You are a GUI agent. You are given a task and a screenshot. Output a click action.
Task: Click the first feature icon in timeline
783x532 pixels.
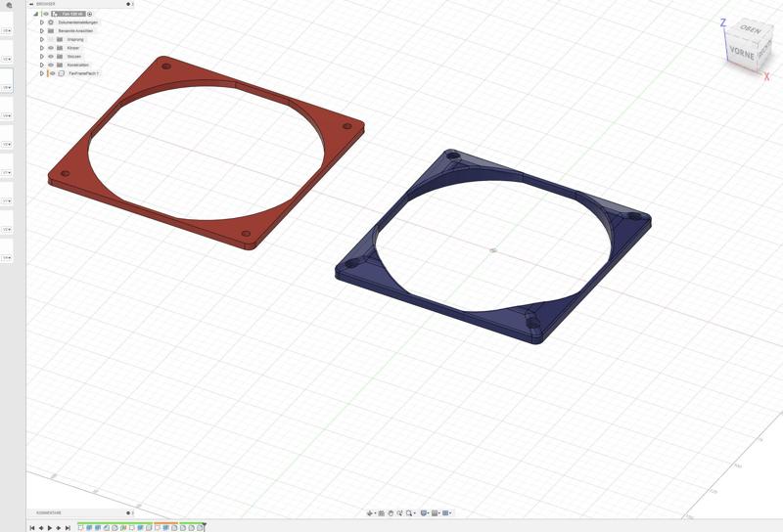pos(80,528)
